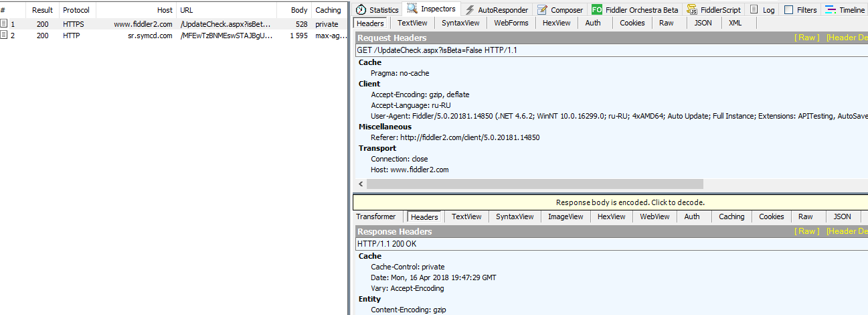Select response Cookies inspector tab
Image resolution: width=868 pixels, height=315 pixels.
771,216
